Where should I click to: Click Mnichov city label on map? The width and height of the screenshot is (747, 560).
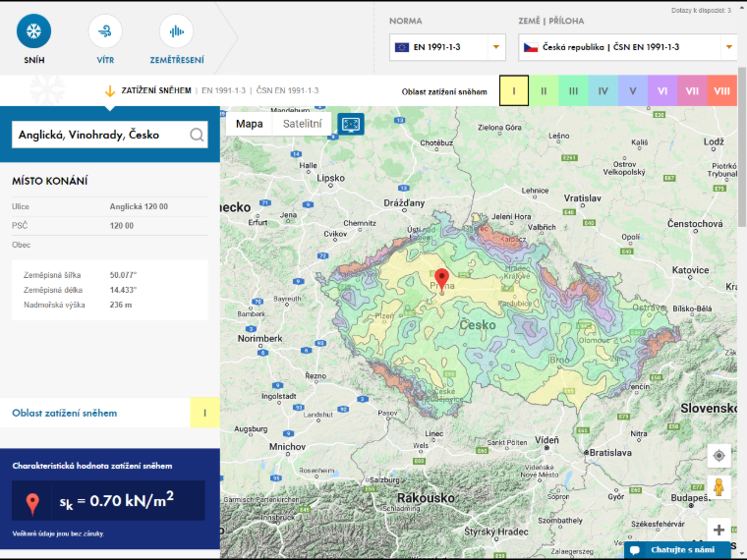pyautogui.click(x=287, y=447)
